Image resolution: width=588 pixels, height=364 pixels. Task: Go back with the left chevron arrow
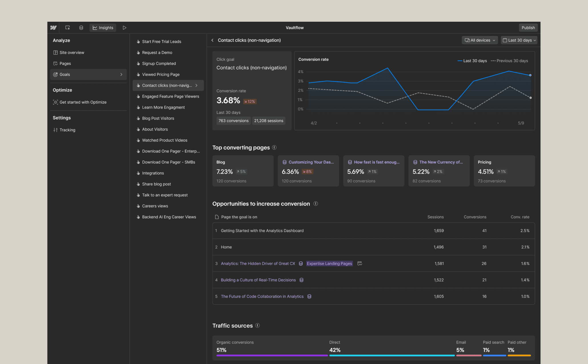(x=212, y=40)
